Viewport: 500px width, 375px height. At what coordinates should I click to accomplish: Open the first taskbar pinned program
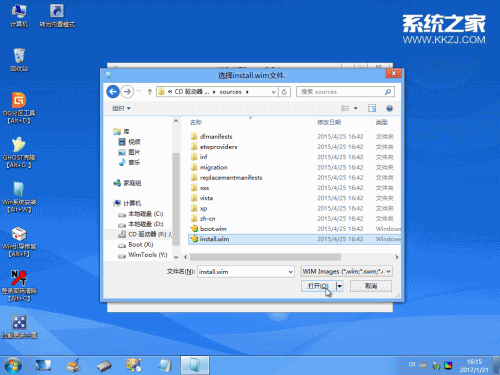pyautogui.click(x=43, y=365)
